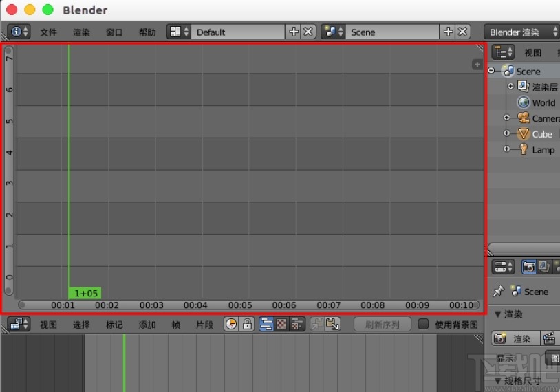Expand the Lamp outliner item
This screenshot has width=560, height=392.
[x=506, y=149]
